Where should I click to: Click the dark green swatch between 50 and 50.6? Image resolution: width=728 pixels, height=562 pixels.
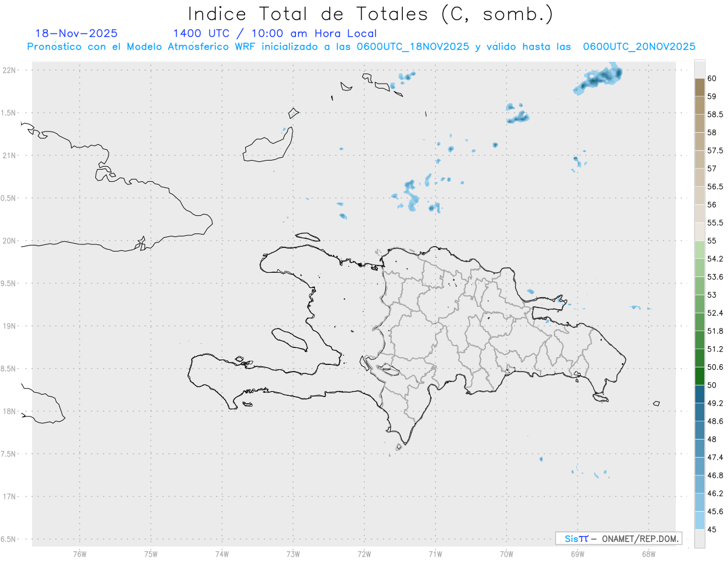699,376
